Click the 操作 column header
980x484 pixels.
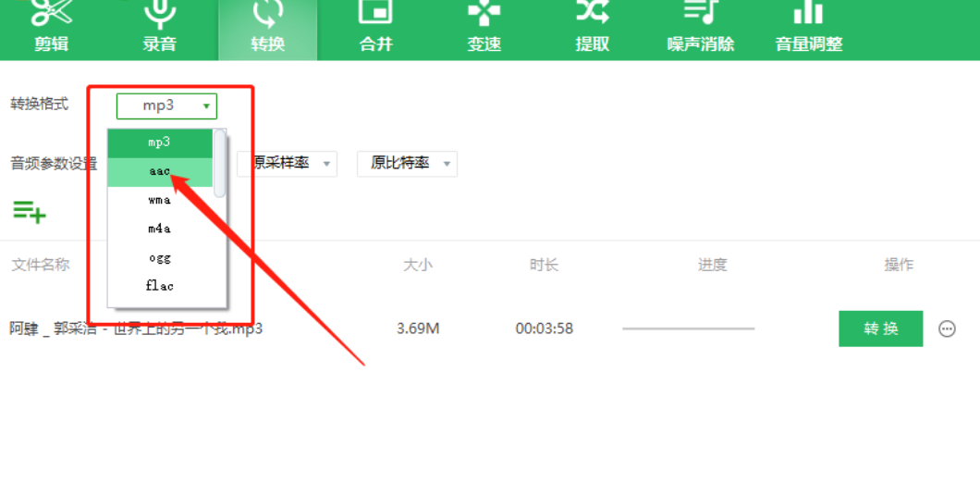[x=899, y=266]
